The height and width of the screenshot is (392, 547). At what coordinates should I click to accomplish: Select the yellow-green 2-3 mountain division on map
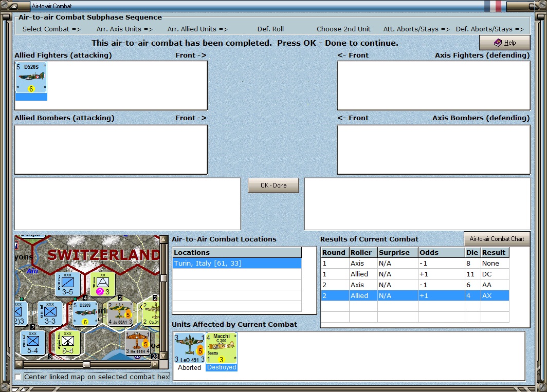coord(103,284)
